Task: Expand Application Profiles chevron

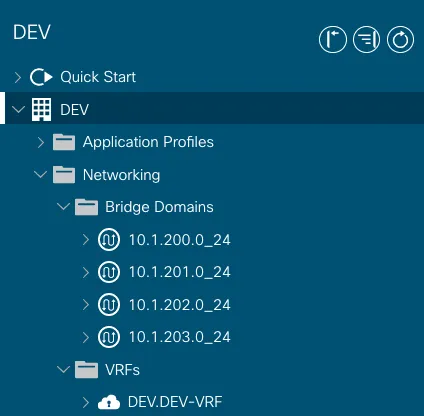Action: [x=41, y=142]
